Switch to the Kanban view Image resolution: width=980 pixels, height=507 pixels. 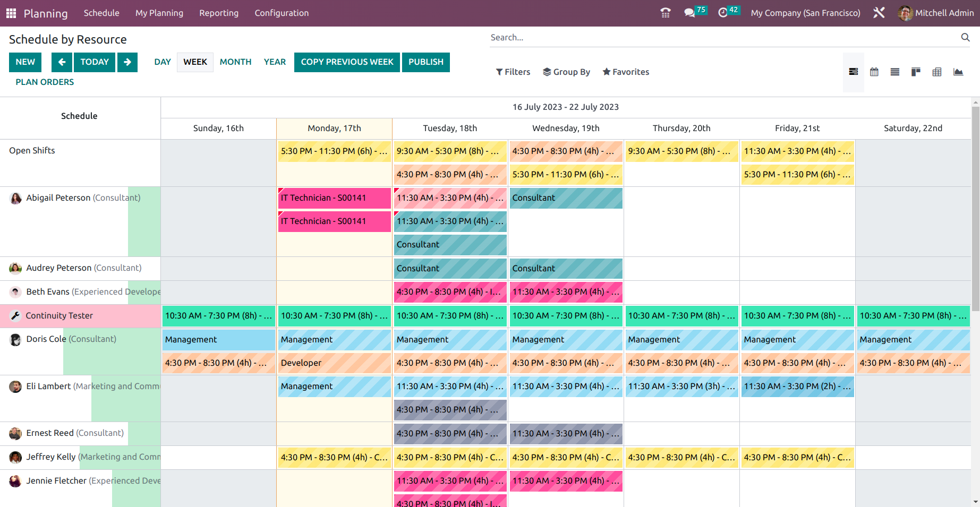point(915,72)
